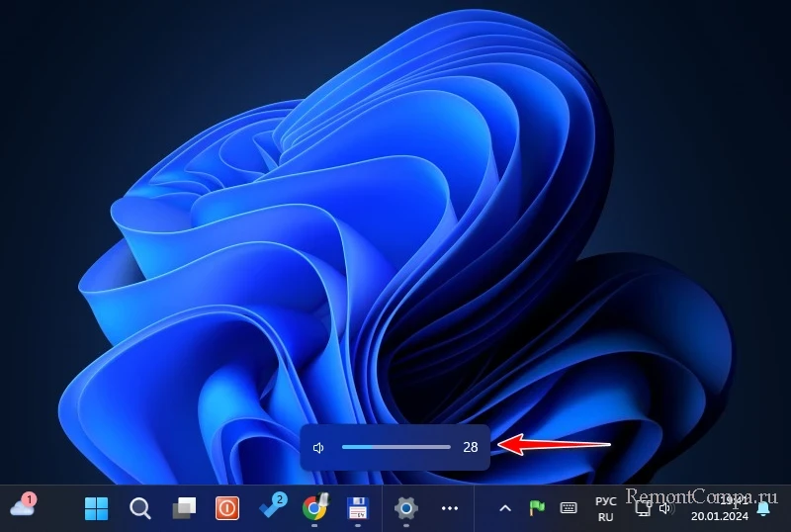The image size is (791, 532).
Task: Click volume value 28 in flyout
Action: pos(471,447)
